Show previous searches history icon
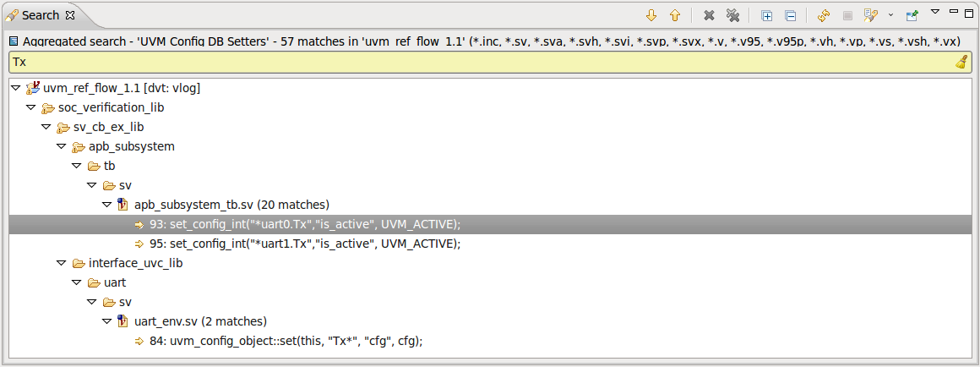 click(870, 15)
